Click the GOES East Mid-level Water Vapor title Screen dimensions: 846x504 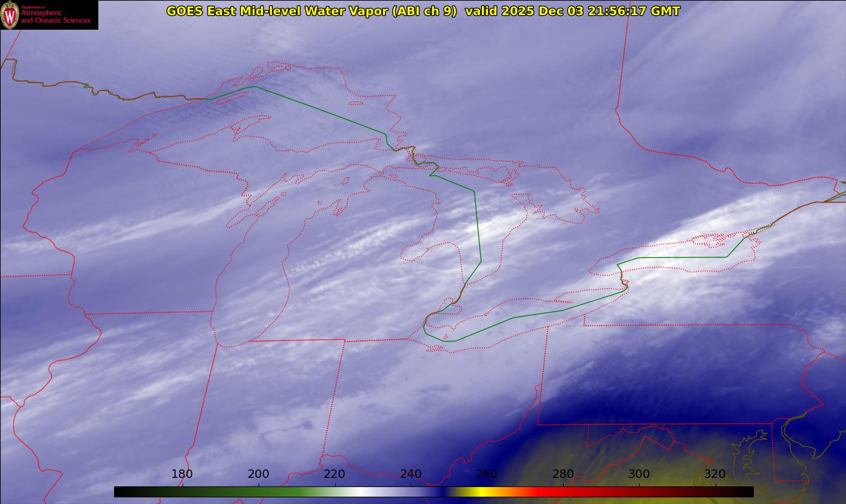pyautogui.click(x=311, y=11)
